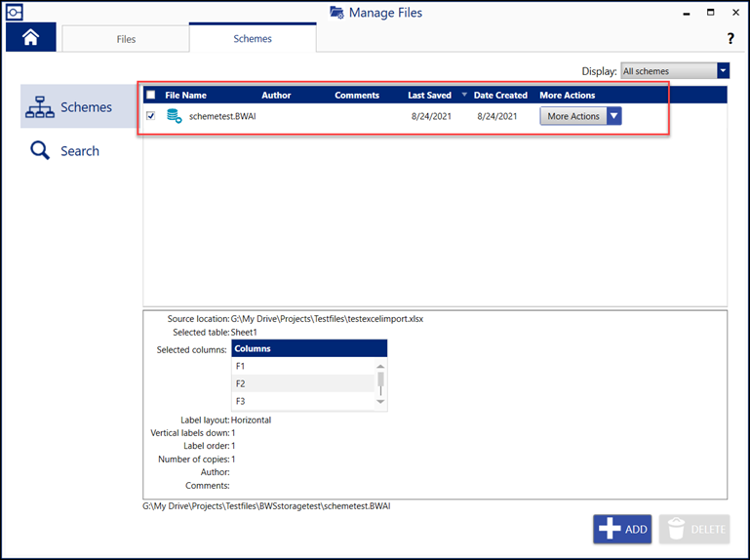750x560 pixels.
Task: Open the help question mark
Action: (x=730, y=39)
